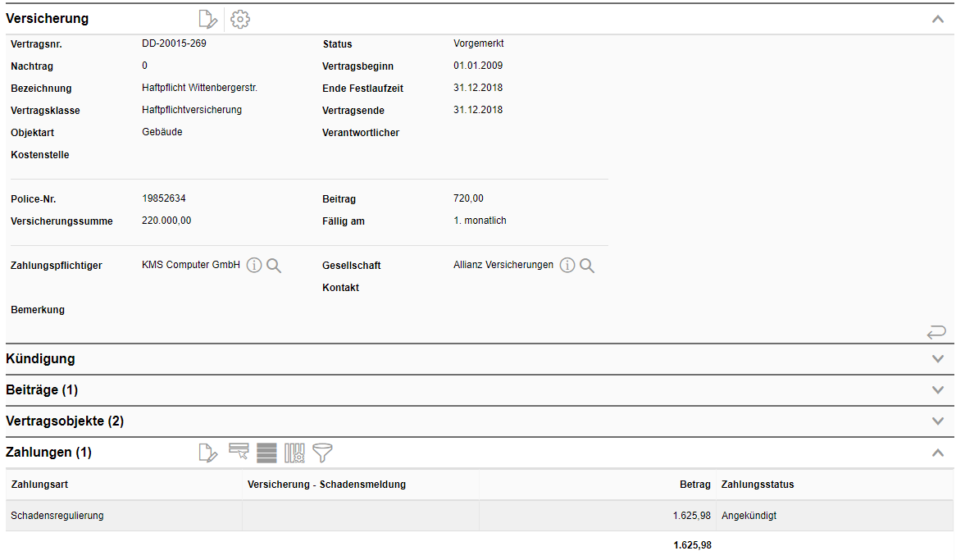Screen dimensions: 956x560
Task: Show info for Allianz Versicherungen
Action: tap(567, 266)
